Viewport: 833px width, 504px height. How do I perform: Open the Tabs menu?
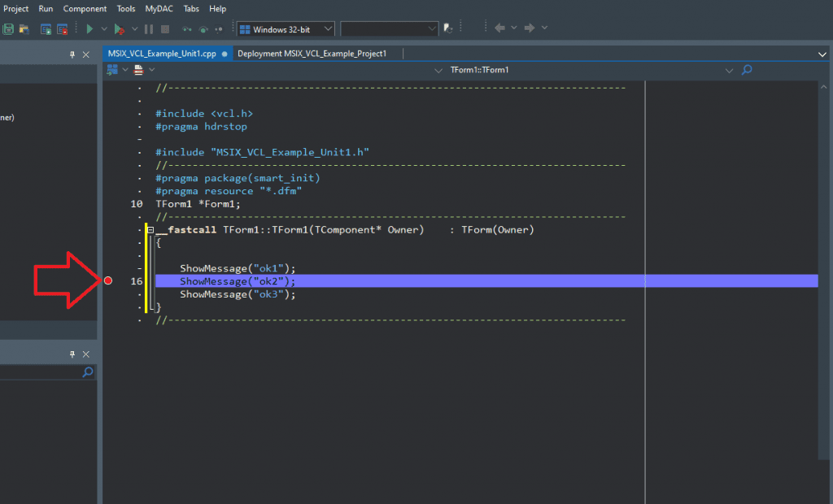pos(190,8)
